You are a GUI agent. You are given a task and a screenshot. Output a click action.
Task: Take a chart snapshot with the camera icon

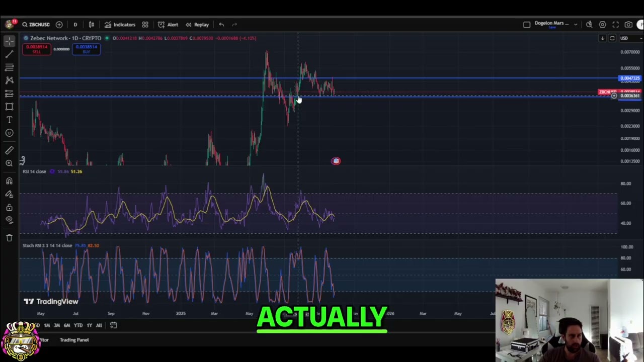(x=628, y=25)
